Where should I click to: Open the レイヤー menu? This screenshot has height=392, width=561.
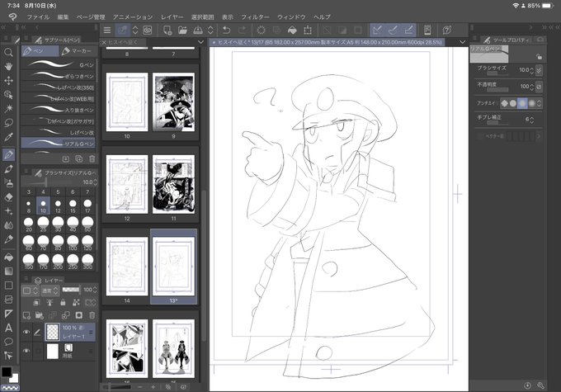coord(172,17)
